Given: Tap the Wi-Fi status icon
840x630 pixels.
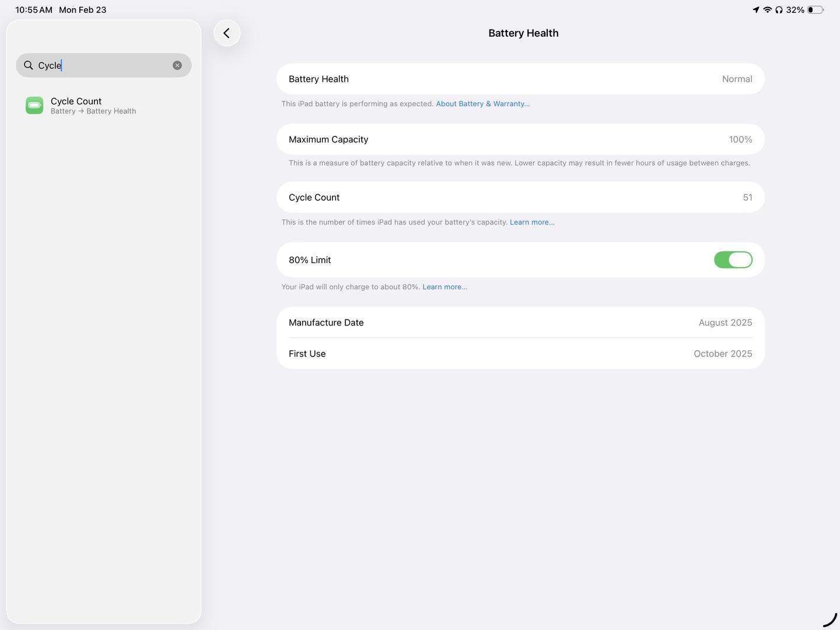Looking at the screenshot, I should [x=768, y=10].
